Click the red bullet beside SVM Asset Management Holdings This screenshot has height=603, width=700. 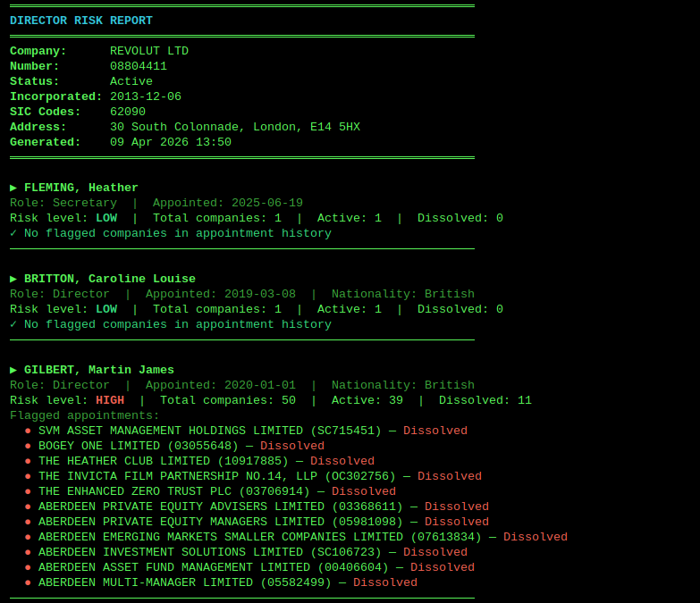click(28, 431)
